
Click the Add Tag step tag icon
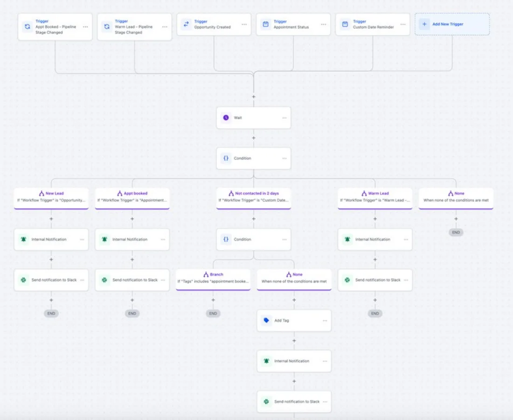tap(266, 321)
